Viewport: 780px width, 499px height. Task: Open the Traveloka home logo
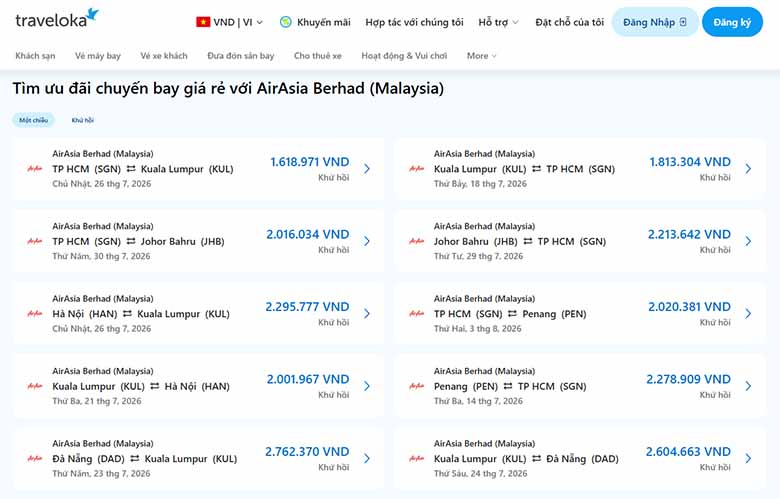click(57, 18)
